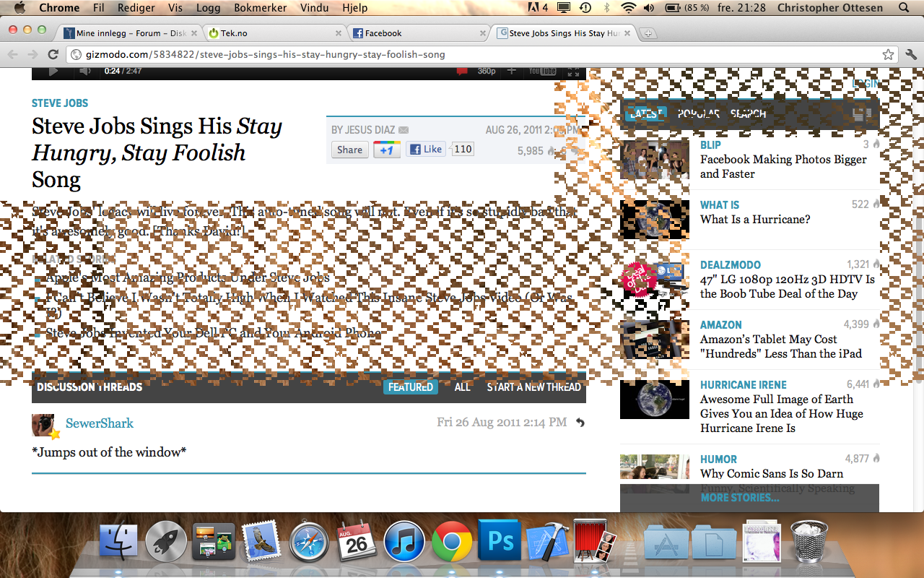Launch Safari compass icon in the Dock
The height and width of the screenshot is (578, 924).
(310, 543)
